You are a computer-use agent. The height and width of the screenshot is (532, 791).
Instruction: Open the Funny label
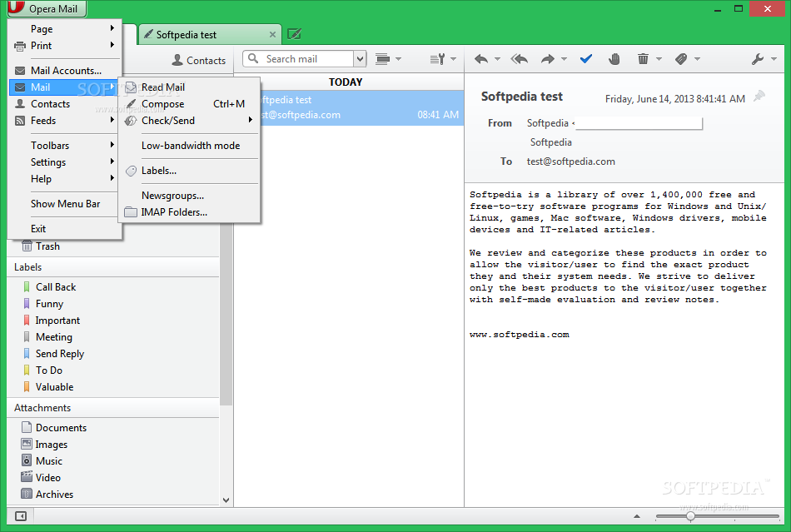(x=49, y=304)
